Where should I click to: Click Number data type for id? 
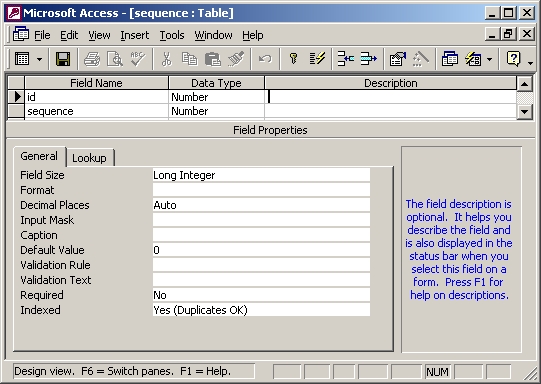point(216,97)
